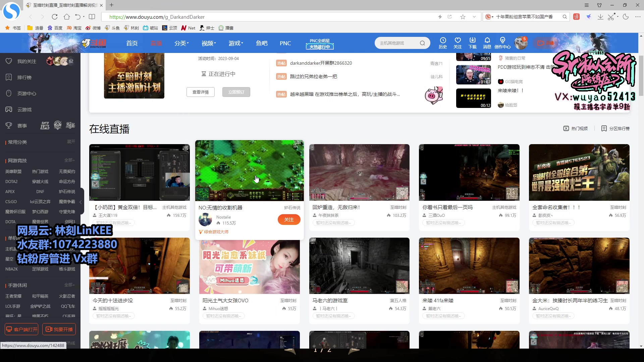This screenshot has height=362, width=644.
Task: Open the 消息 bell notifications
Action: click(487, 43)
